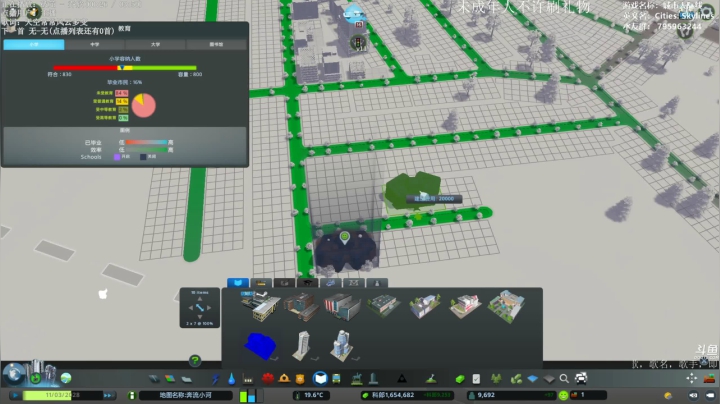Click the dark navy Schools legend swatch
This screenshot has height=404, width=720.
pos(143,157)
